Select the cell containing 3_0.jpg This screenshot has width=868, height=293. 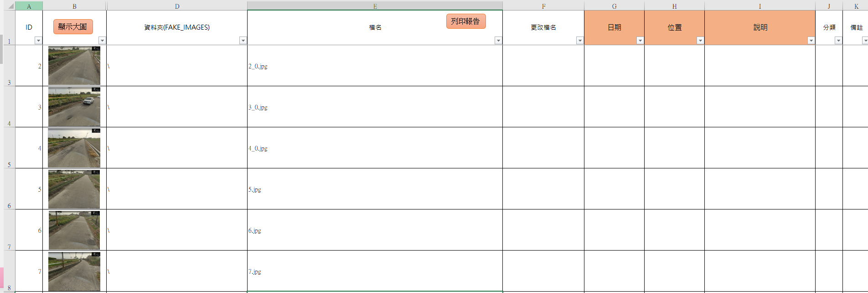coord(375,107)
